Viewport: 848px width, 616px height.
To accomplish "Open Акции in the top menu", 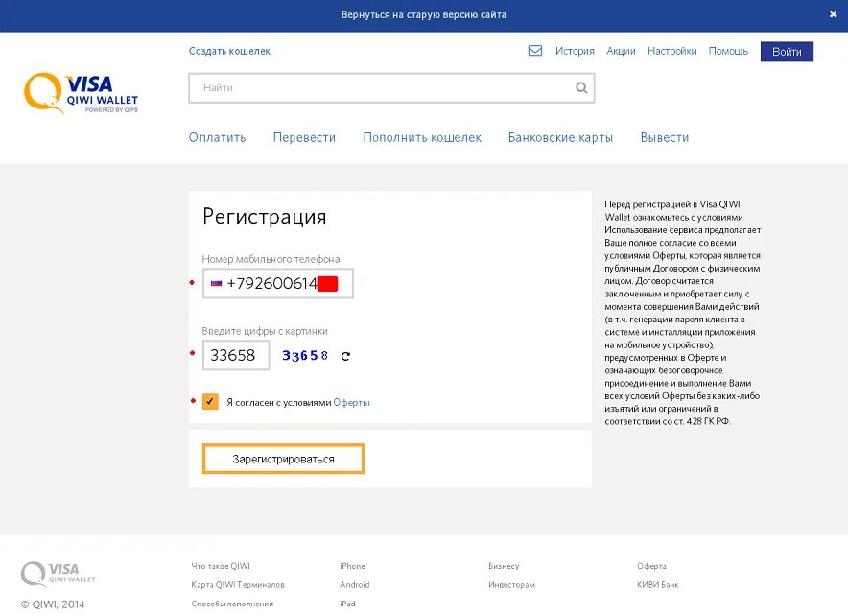I will click(621, 51).
